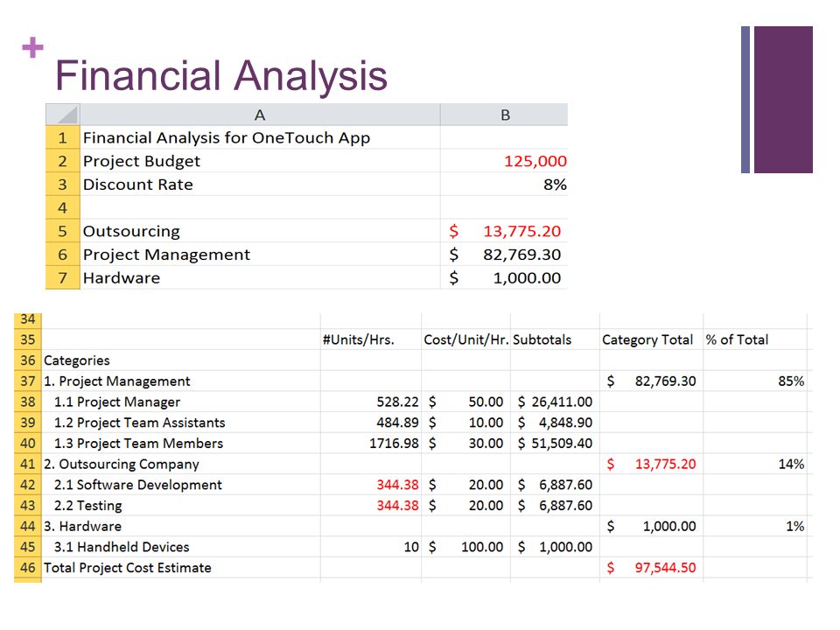
Task: Click the $4,848.90 subtotal
Action: (555, 423)
